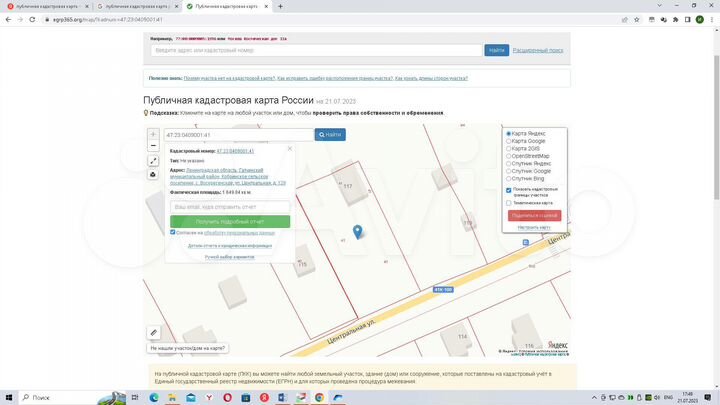This screenshot has width=720, height=405.
Task: Select Карта Яндекс map layer
Action: pos(508,134)
